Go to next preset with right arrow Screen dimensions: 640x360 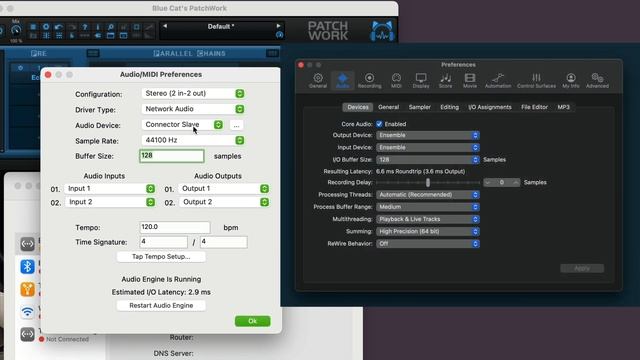point(278,26)
